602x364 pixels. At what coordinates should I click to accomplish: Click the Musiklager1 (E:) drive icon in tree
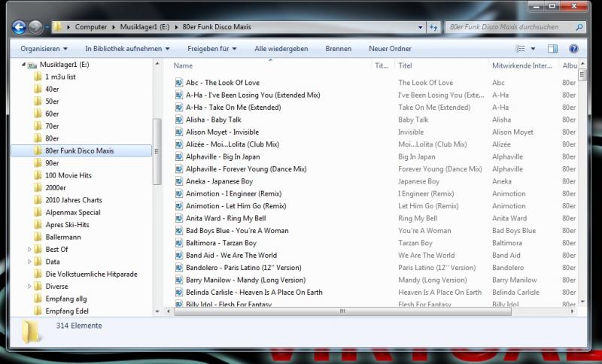32,65
